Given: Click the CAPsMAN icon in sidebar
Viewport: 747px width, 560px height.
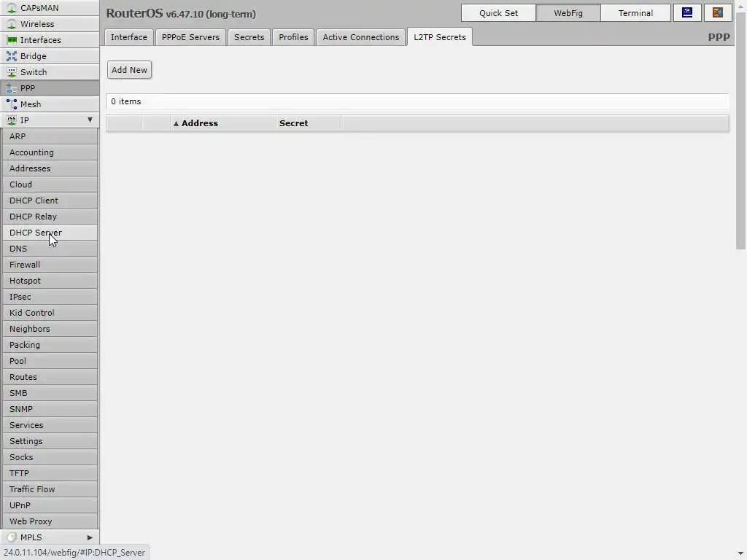Looking at the screenshot, I should (12, 8).
